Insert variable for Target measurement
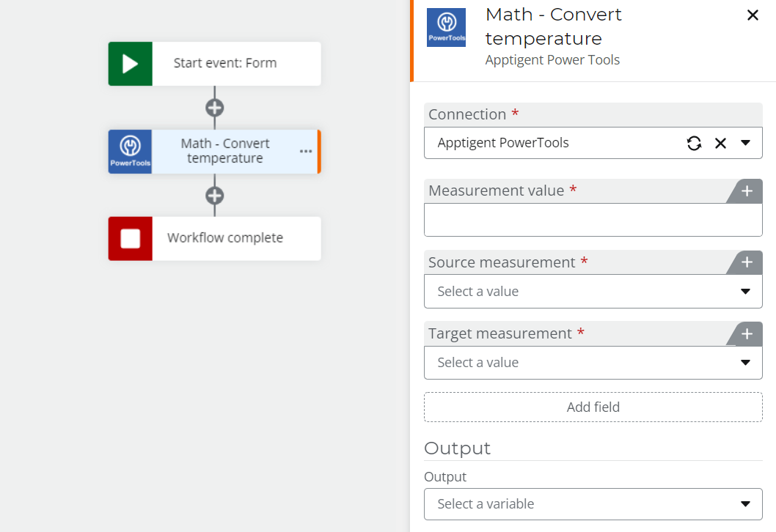The width and height of the screenshot is (776, 532). [x=747, y=334]
